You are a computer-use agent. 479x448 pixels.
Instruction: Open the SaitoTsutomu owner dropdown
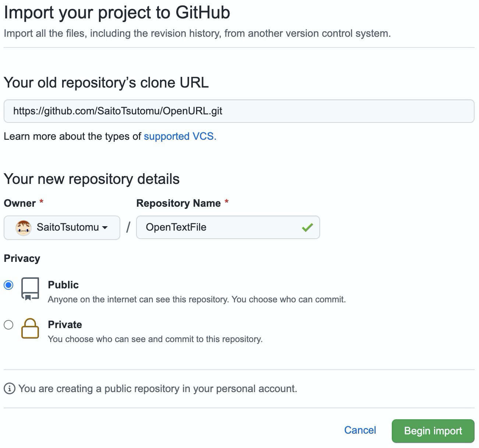pyautogui.click(x=62, y=228)
